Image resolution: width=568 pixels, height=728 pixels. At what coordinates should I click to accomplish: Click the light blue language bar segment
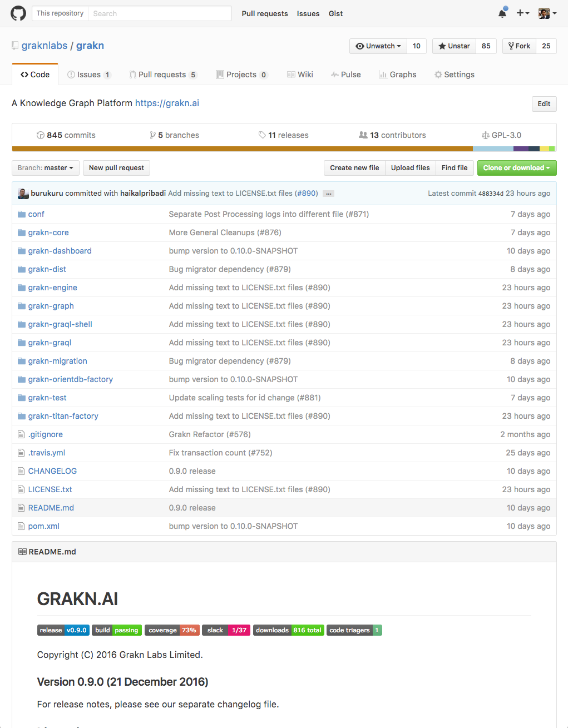coord(493,149)
